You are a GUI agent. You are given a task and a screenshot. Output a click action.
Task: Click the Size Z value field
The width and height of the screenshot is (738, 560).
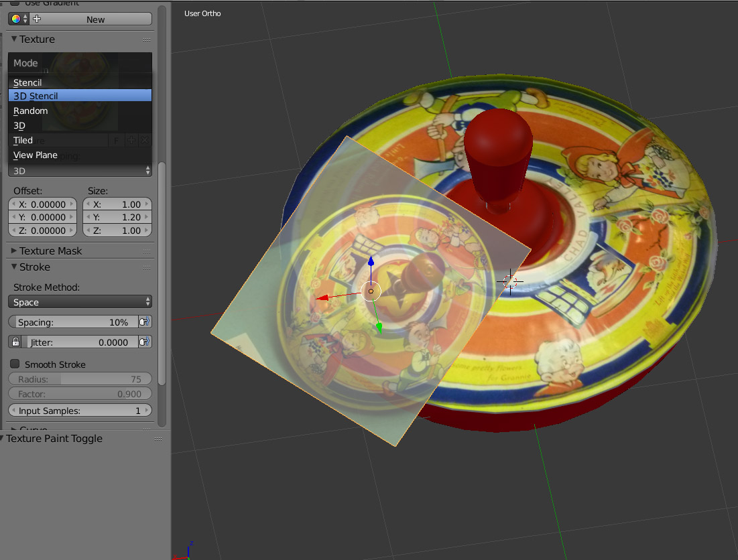[x=117, y=230]
